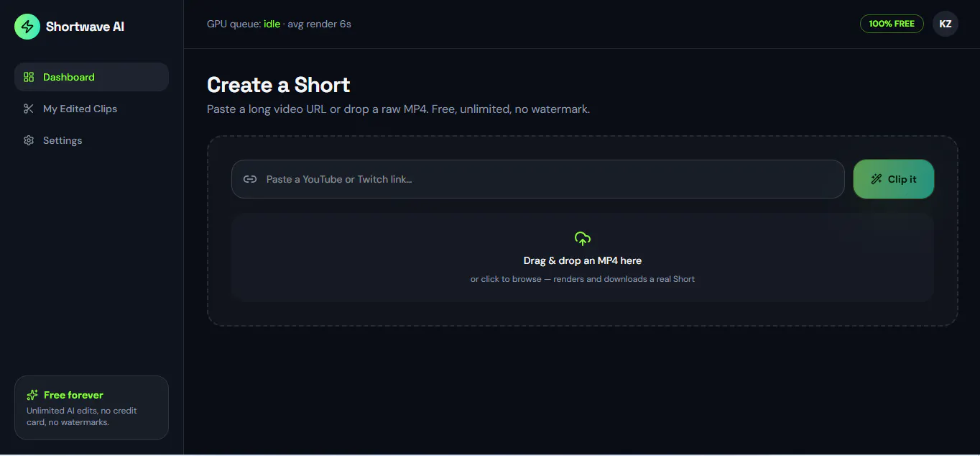Image resolution: width=980 pixels, height=456 pixels.
Task: Click the scissors icon beside My Edited Clips
Action: click(x=29, y=109)
